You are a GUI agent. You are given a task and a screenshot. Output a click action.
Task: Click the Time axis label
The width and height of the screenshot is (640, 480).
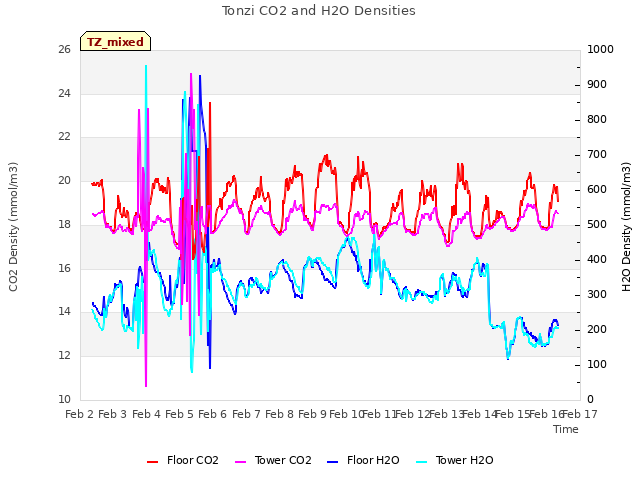(x=566, y=429)
